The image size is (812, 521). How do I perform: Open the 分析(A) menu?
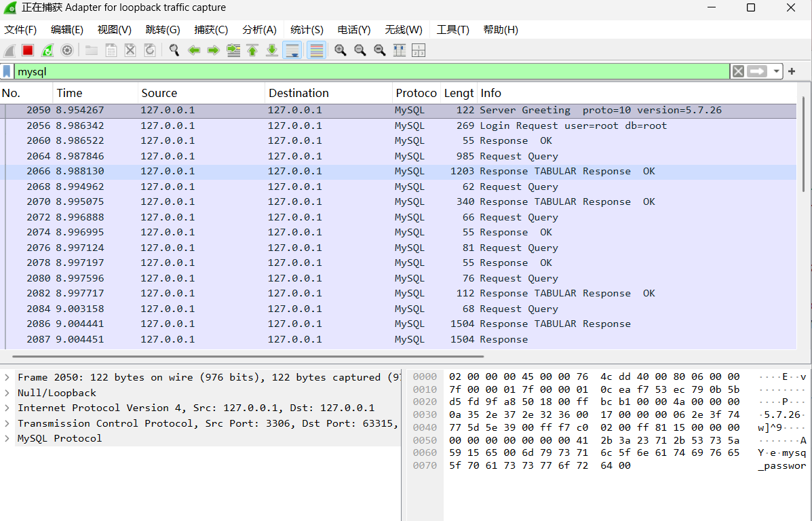pyautogui.click(x=259, y=30)
